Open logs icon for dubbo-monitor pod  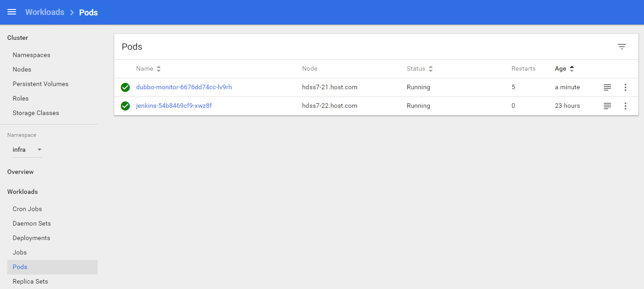point(607,87)
